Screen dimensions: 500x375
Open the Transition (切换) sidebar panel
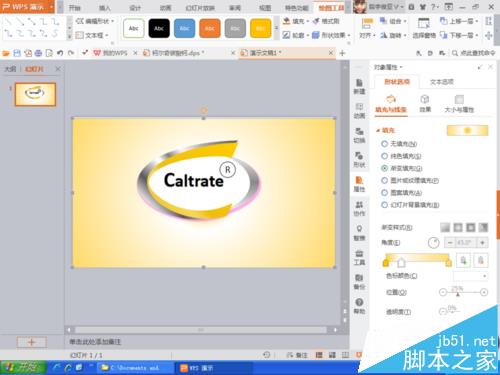[x=359, y=135]
